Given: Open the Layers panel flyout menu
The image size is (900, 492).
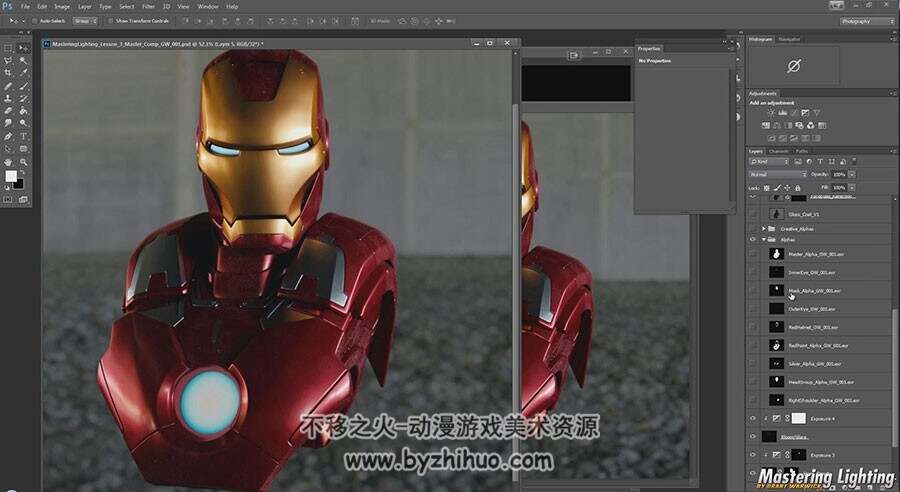Looking at the screenshot, I should click(x=893, y=152).
